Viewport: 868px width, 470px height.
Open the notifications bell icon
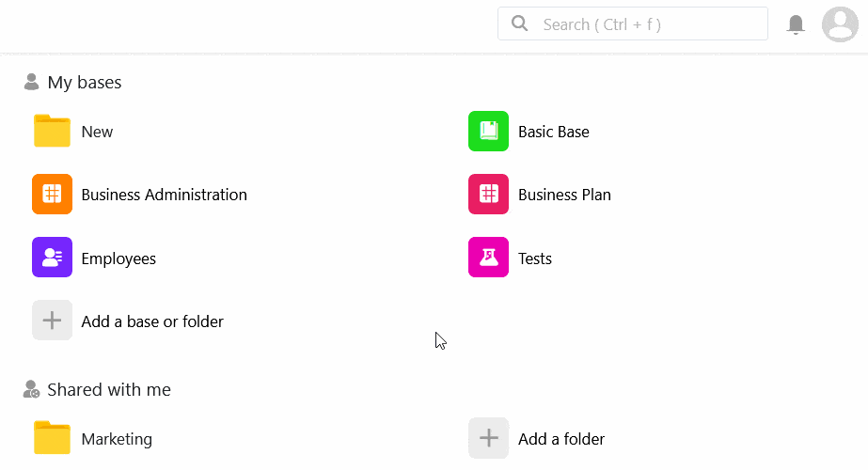pyautogui.click(x=796, y=24)
